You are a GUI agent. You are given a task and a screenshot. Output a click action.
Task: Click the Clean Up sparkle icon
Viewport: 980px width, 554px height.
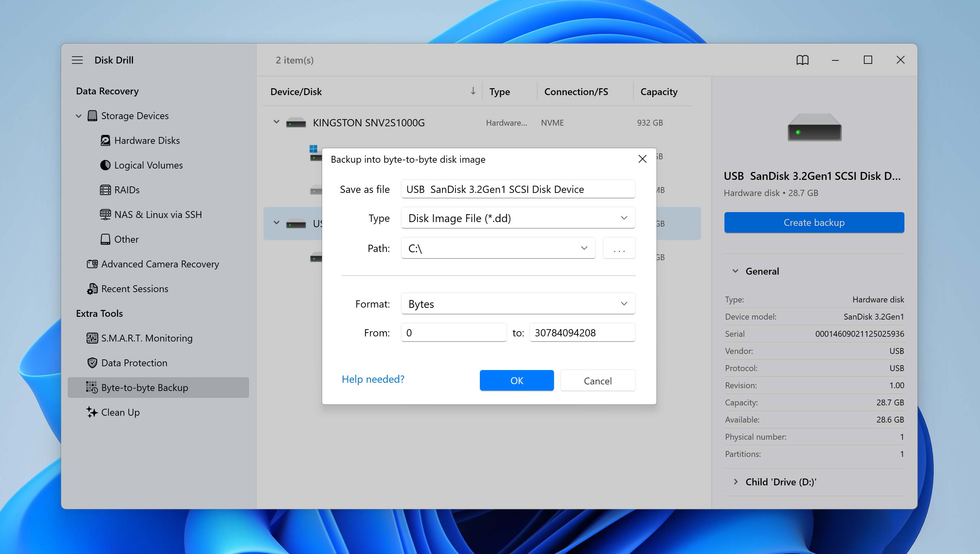pyautogui.click(x=92, y=412)
